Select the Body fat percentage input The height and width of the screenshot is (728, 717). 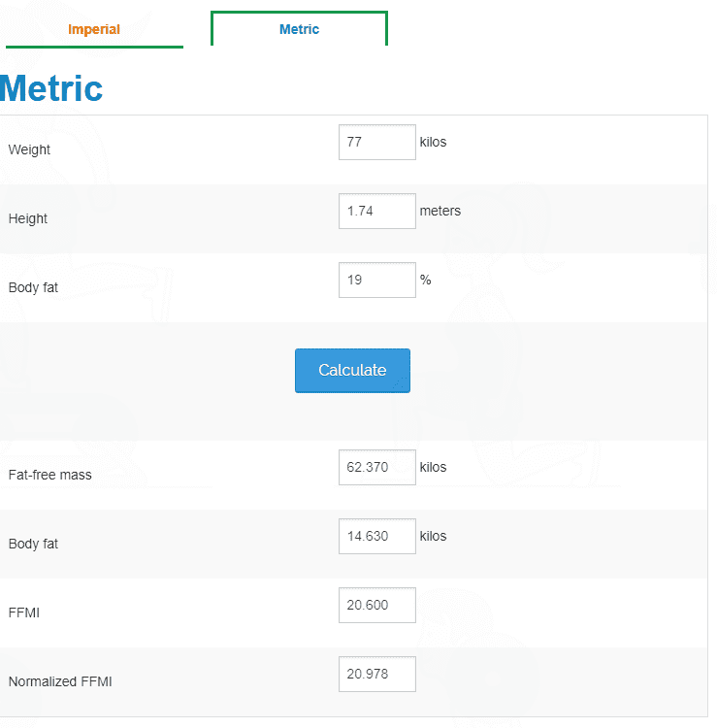(x=376, y=280)
